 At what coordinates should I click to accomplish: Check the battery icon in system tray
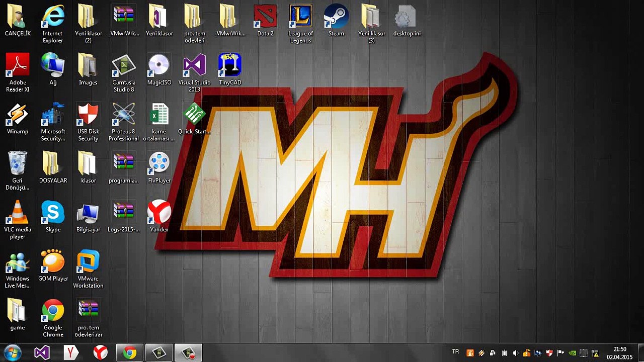point(504,353)
